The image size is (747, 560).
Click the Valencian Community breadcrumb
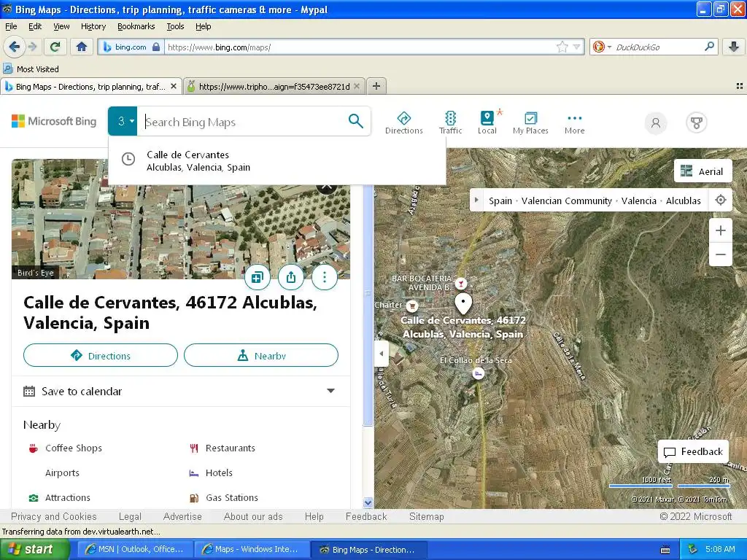tap(566, 201)
